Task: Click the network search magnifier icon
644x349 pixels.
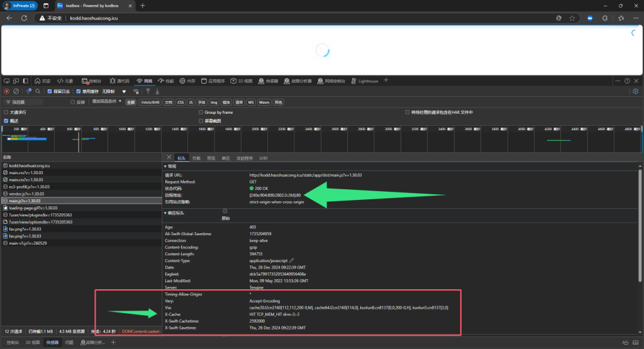Action: [38, 91]
